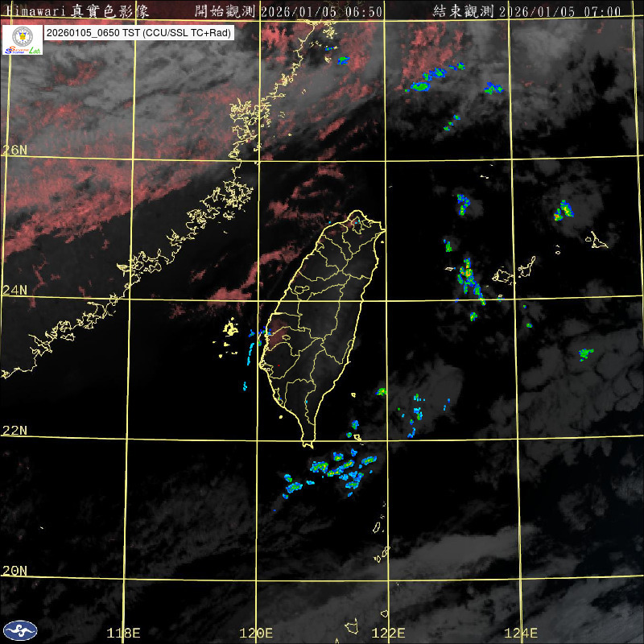Click the Severe Storm Lab logo
This screenshot has height=644, width=644.
pos(23,40)
